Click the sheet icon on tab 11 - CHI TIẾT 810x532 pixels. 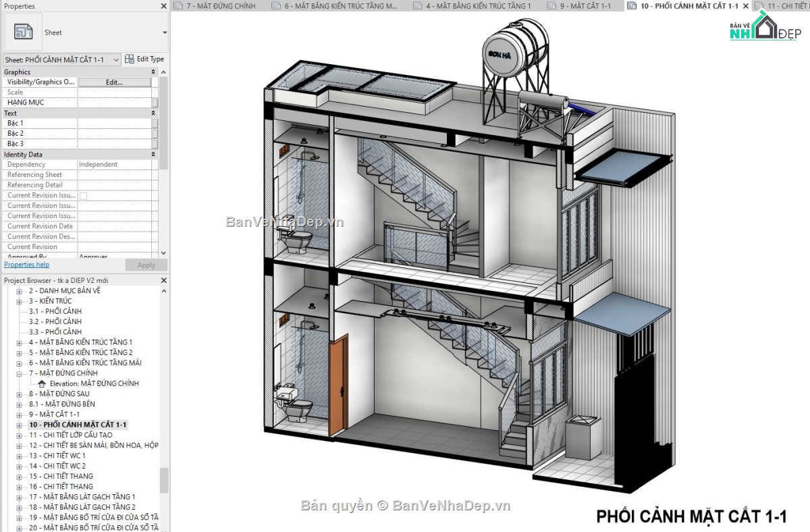757,5
